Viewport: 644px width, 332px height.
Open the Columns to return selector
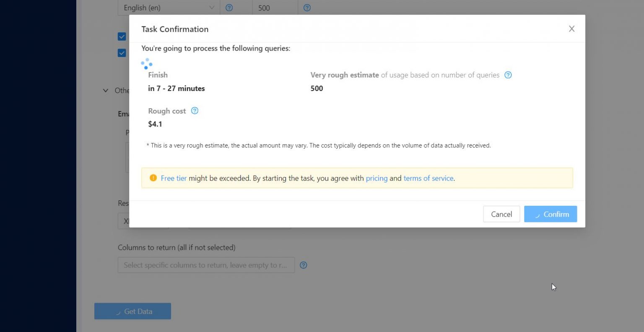pyautogui.click(x=206, y=265)
